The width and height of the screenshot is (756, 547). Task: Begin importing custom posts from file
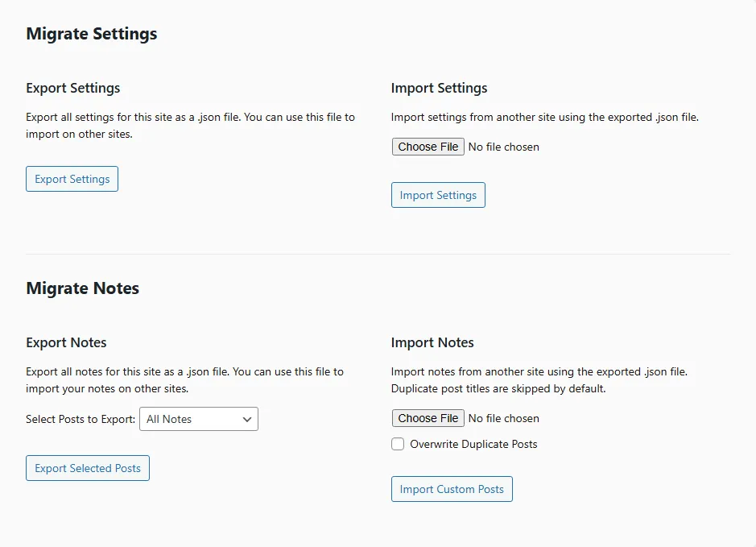pos(452,489)
